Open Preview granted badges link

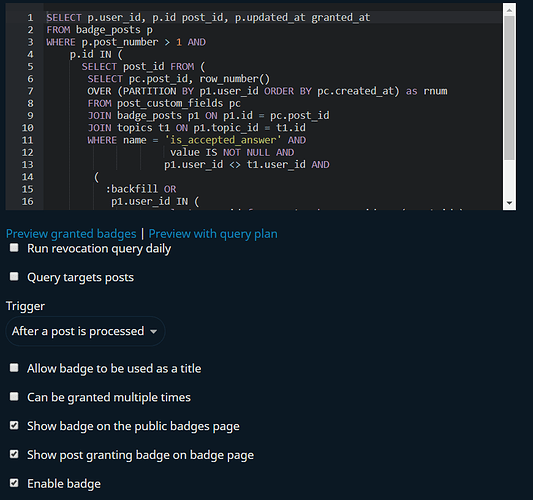pyautogui.click(x=71, y=234)
